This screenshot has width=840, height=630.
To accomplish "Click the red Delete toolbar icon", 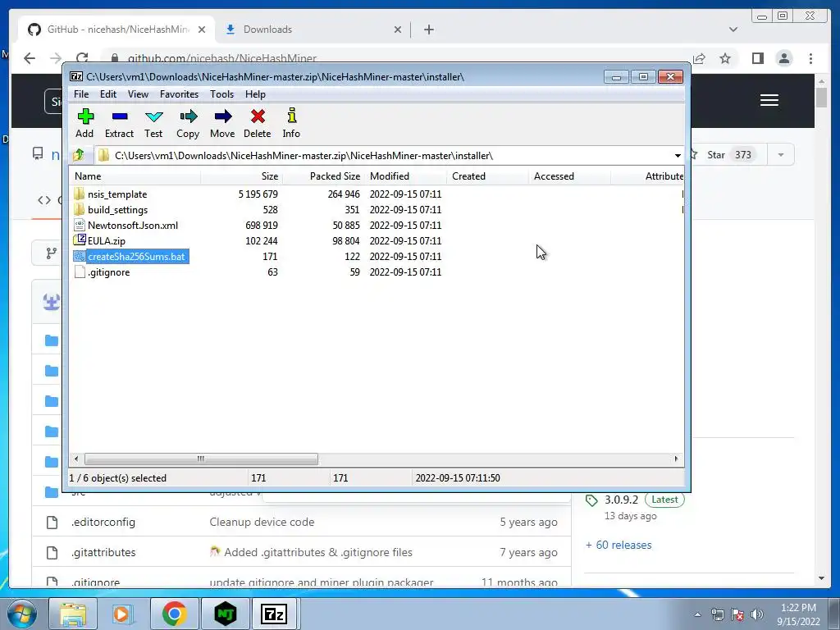I will [x=257, y=123].
